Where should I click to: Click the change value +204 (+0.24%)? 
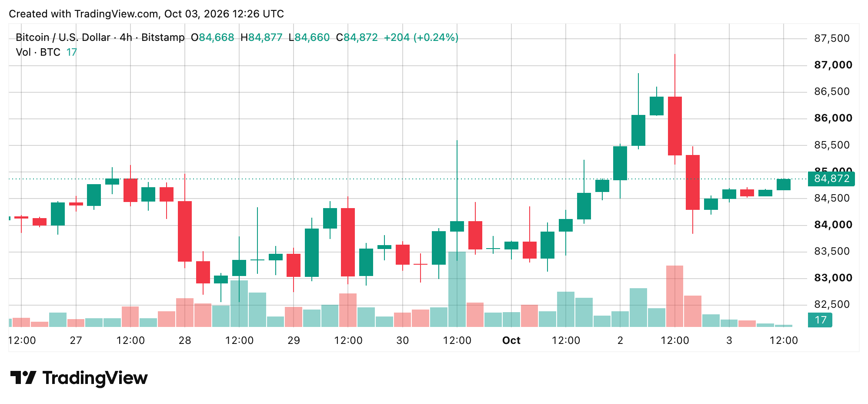pyautogui.click(x=421, y=37)
